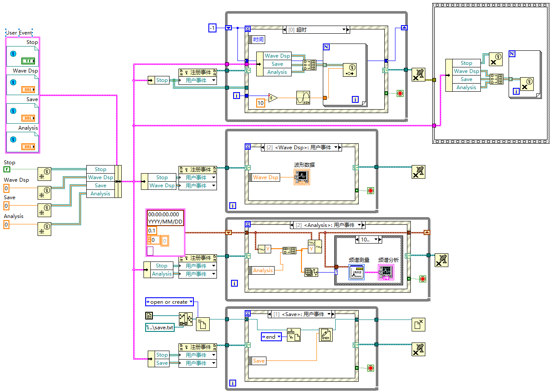Toggle the Stop boolean False constant

[7, 170]
